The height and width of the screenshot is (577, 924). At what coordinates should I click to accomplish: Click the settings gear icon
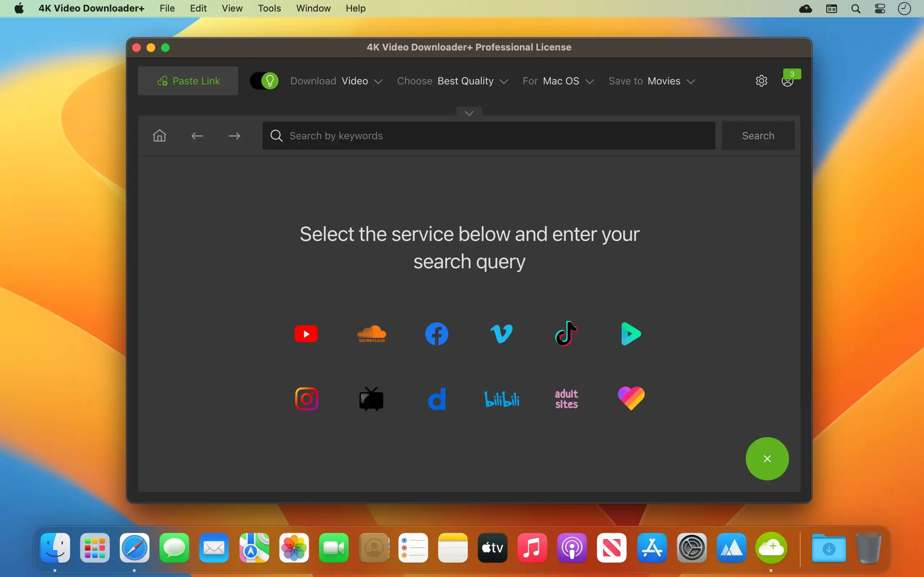(762, 80)
